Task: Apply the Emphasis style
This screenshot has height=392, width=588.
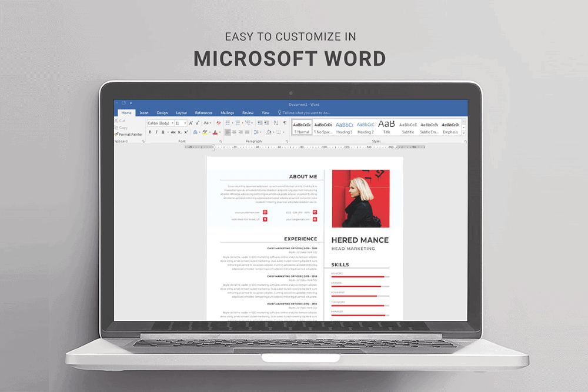Action: click(450, 128)
